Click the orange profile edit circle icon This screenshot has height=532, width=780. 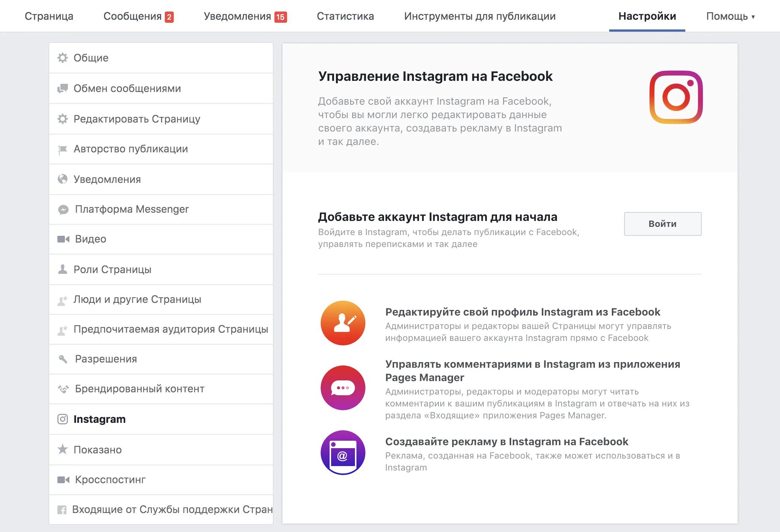pos(343,323)
